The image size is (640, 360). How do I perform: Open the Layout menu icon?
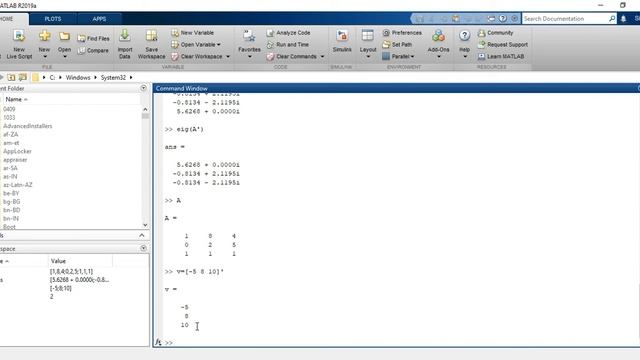pyautogui.click(x=368, y=36)
